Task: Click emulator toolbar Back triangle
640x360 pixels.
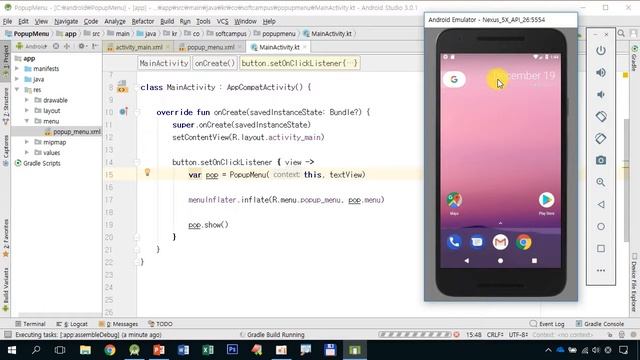Action: point(600,204)
